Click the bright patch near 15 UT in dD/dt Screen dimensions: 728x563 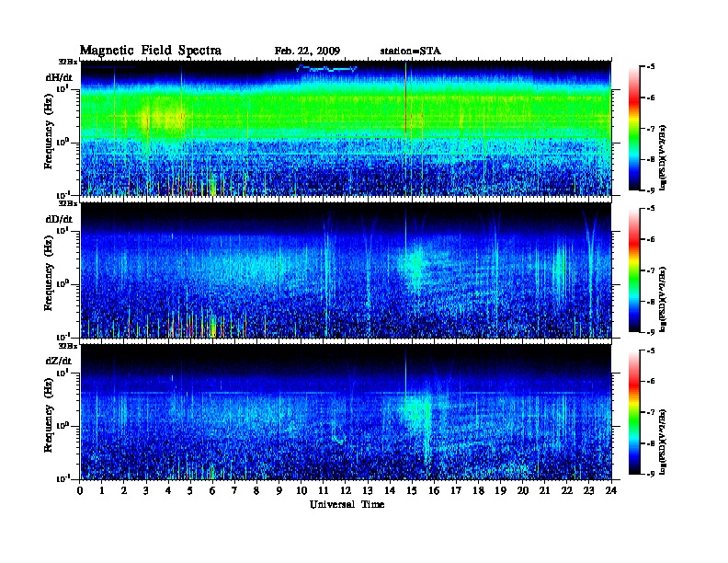pyautogui.click(x=415, y=267)
